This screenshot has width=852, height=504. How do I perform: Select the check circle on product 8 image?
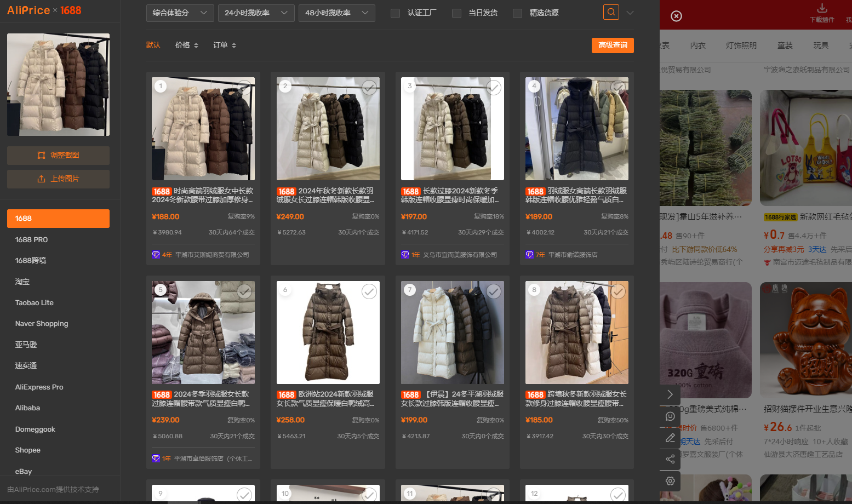tap(618, 291)
